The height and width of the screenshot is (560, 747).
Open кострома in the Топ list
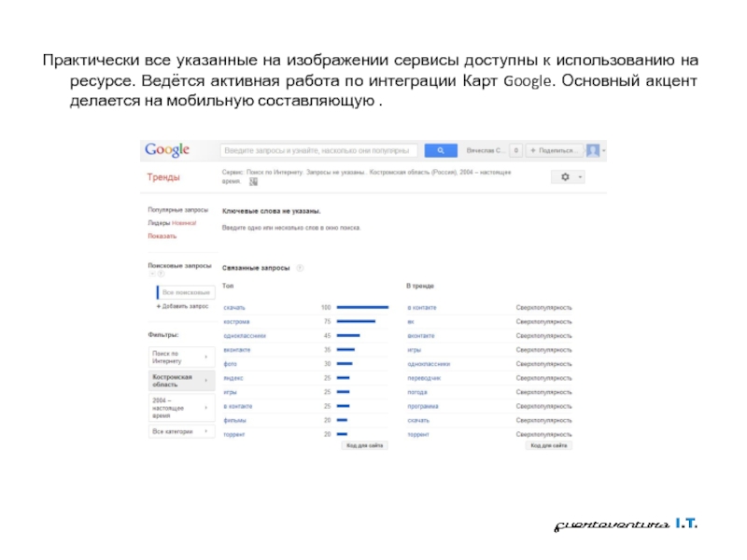pos(236,322)
